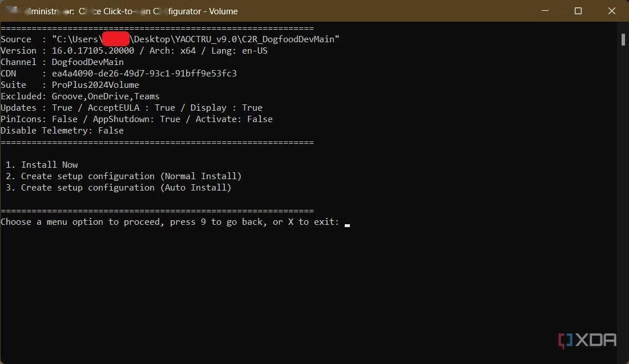
Task: Click the AcceptEULA True value
Action: click(x=165, y=108)
